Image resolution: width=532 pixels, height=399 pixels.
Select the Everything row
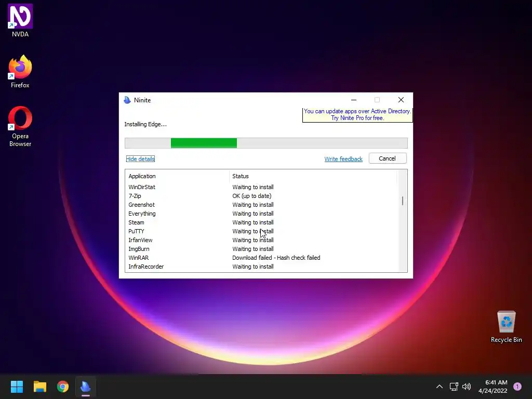point(262,214)
